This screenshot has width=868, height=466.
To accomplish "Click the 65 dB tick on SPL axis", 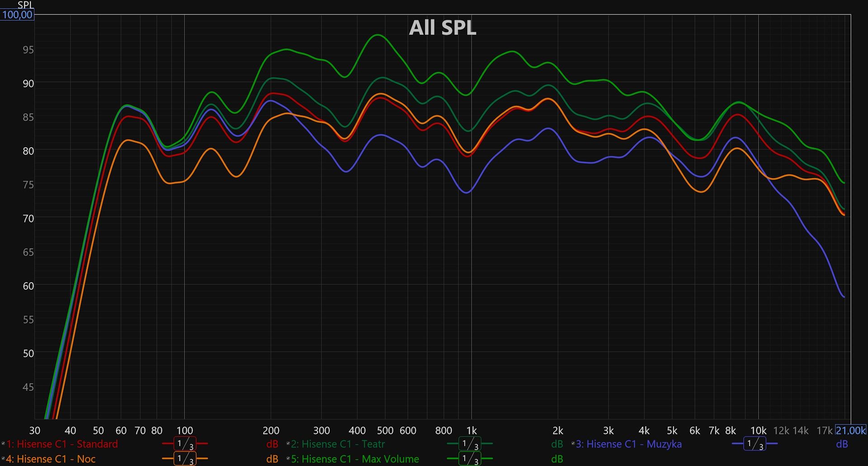I will click(x=28, y=252).
